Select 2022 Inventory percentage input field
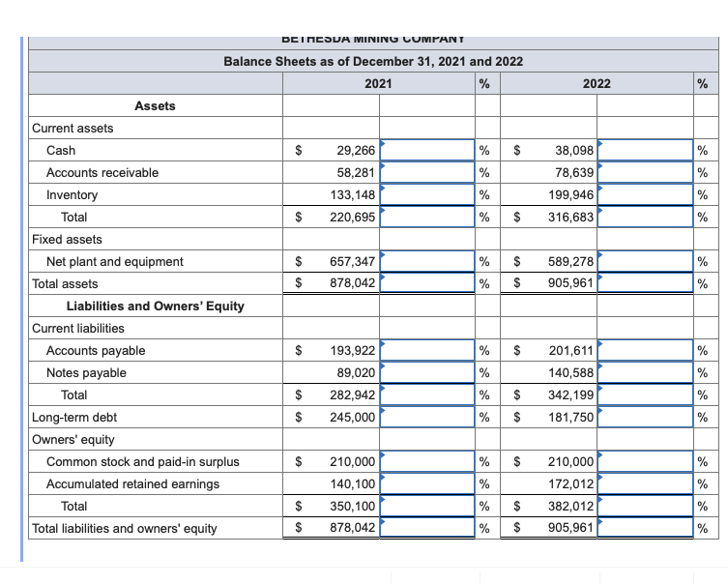This screenshot has width=728, height=584. click(x=645, y=194)
